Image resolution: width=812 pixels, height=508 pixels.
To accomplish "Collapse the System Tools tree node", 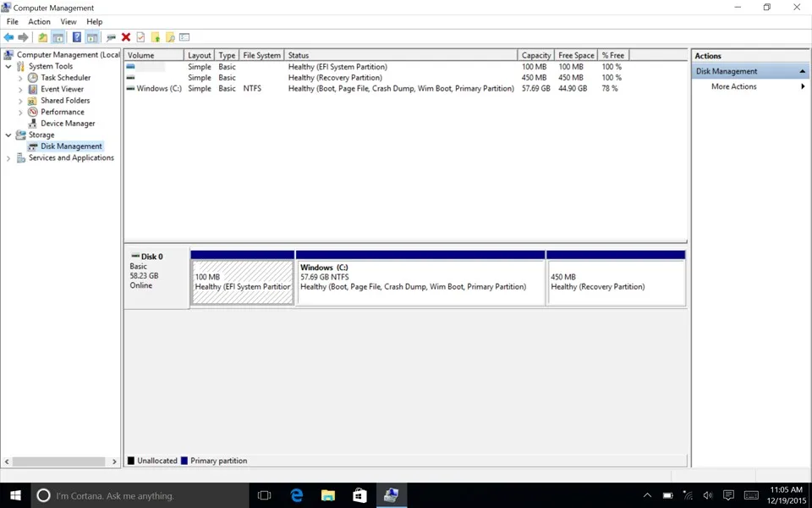I will [8, 66].
